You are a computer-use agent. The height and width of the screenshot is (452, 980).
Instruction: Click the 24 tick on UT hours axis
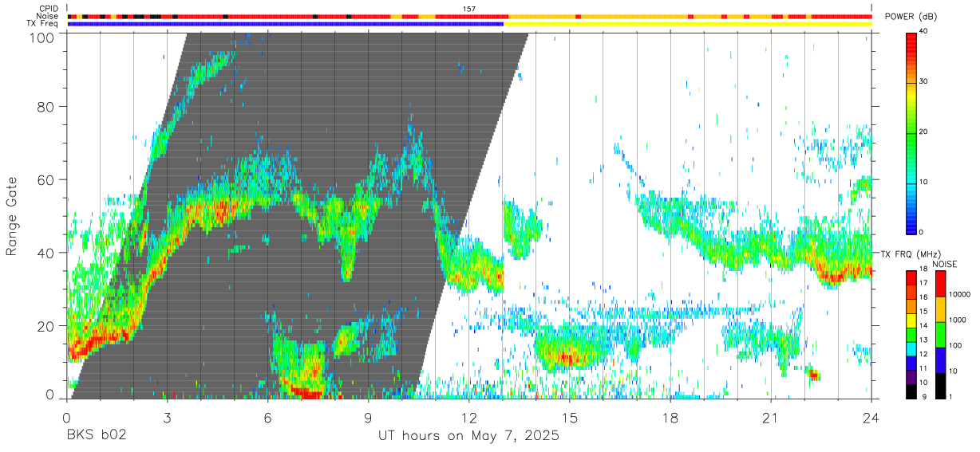coord(871,418)
